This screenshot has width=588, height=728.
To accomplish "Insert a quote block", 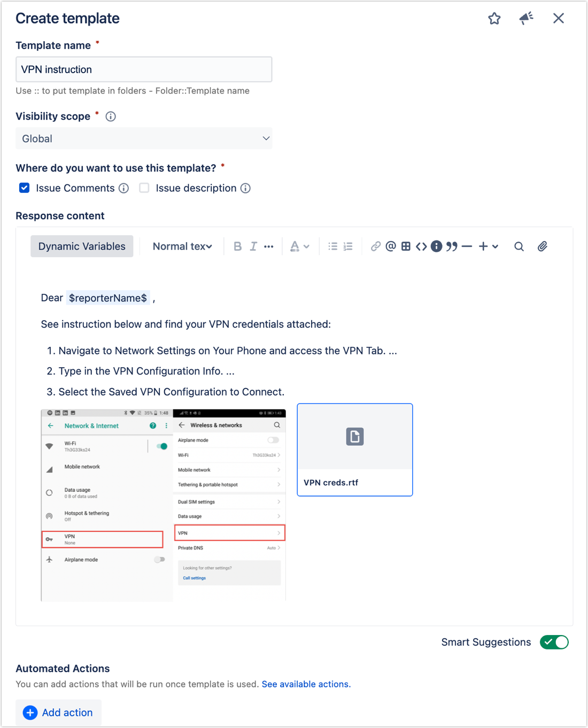I will [x=452, y=246].
